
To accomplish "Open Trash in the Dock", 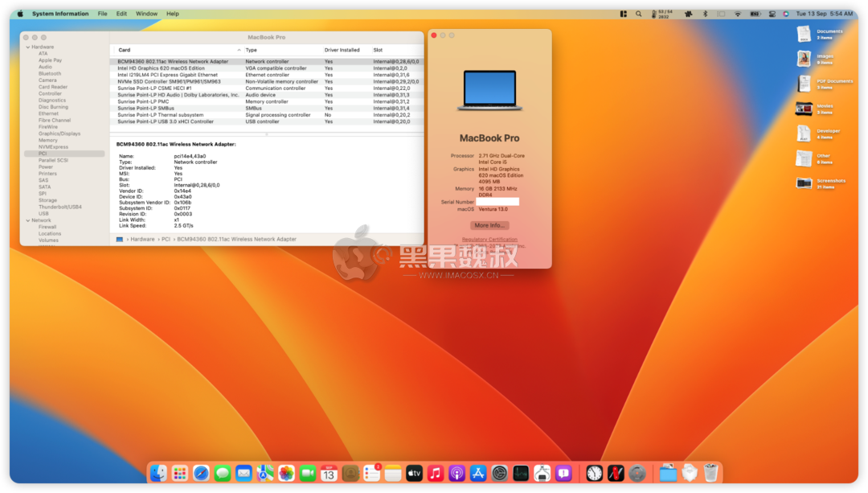I will (710, 473).
